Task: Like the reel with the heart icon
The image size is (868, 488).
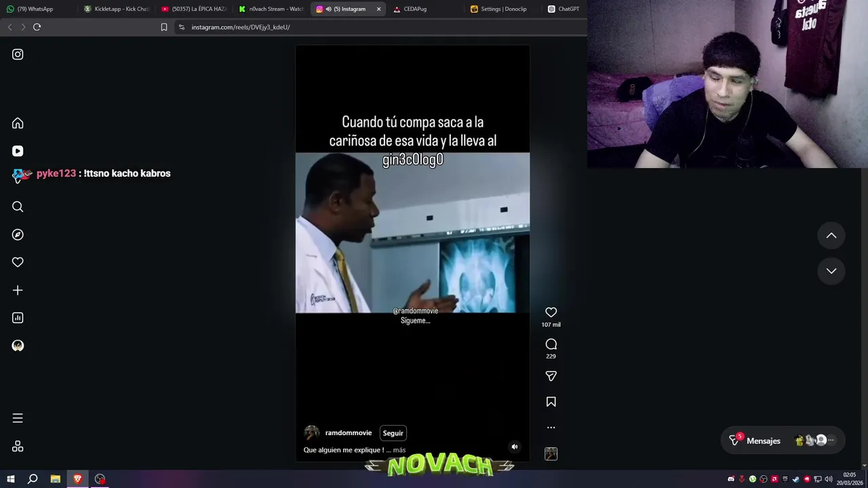Action: pos(551,312)
